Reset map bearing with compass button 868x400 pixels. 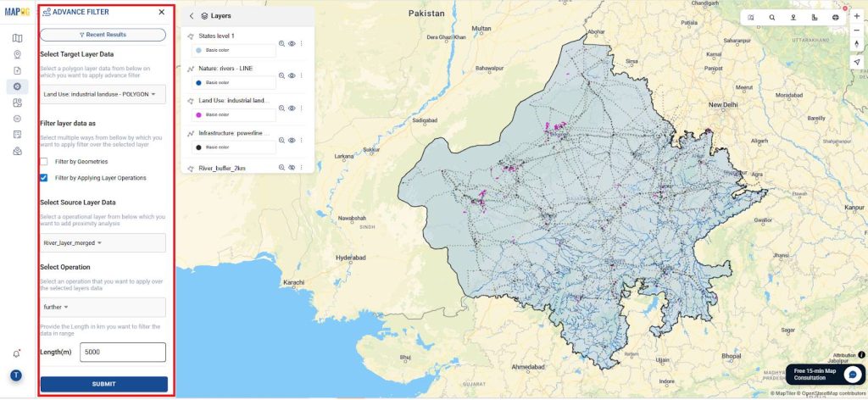pyautogui.click(x=857, y=44)
